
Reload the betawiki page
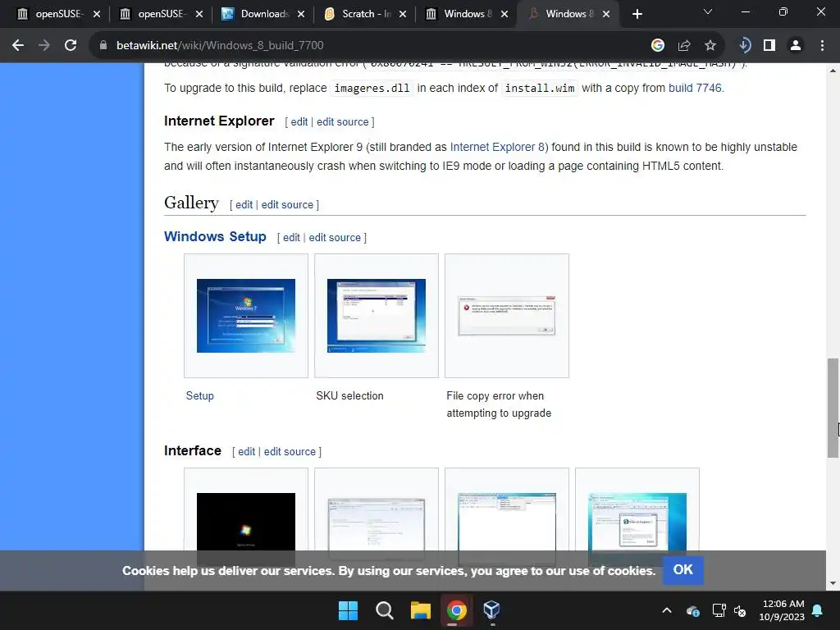pyautogui.click(x=71, y=46)
